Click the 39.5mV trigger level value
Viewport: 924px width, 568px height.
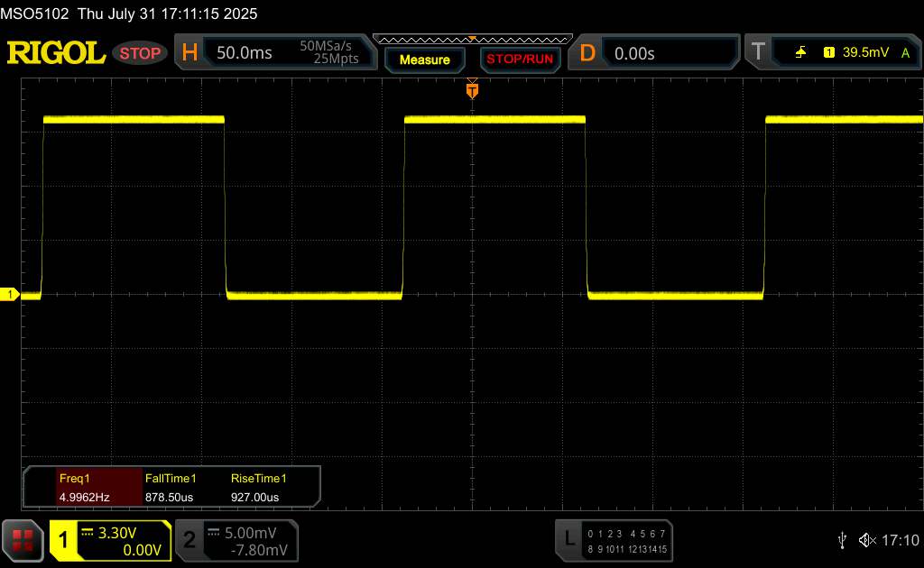coord(864,53)
